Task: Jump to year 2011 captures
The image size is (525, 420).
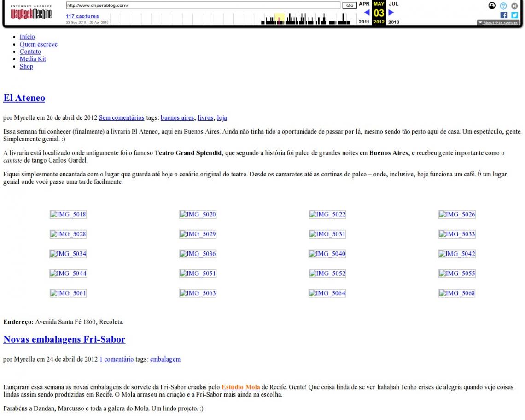Action: (364, 22)
